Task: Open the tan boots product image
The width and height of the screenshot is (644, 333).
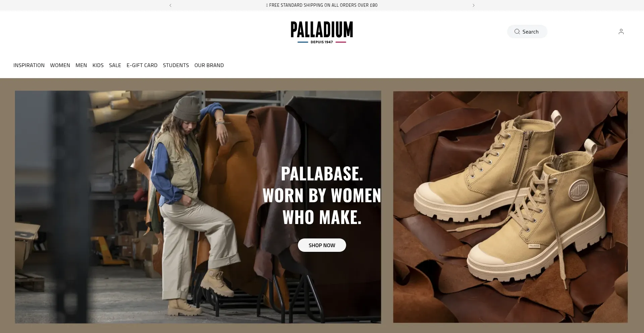Action: pyautogui.click(x=511, y=207)
